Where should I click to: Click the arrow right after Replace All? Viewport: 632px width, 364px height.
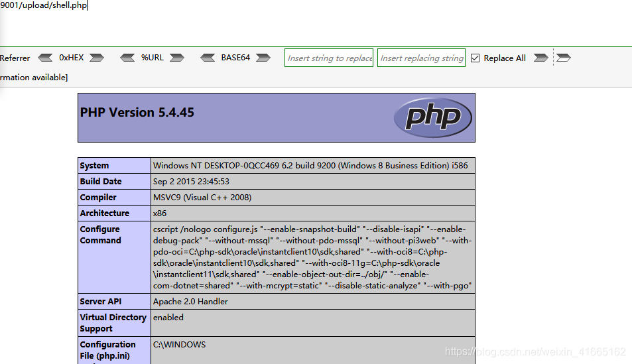pyautogui.click(x=541, y=58)
